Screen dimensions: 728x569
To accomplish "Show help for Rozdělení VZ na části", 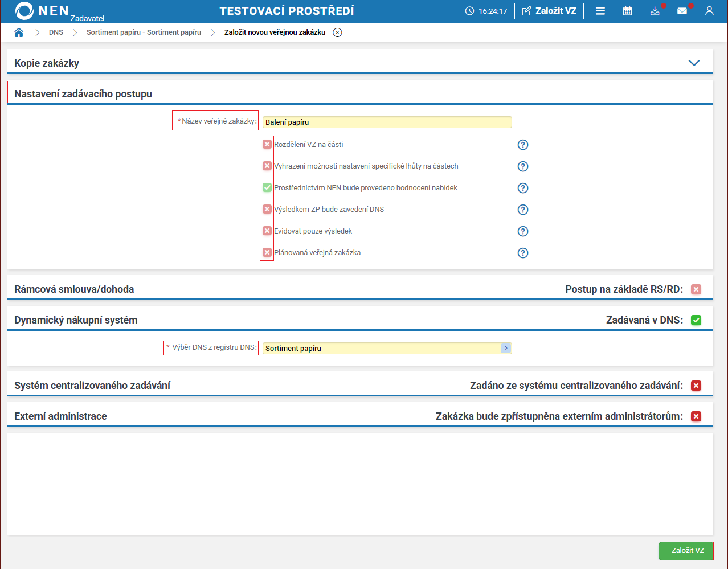I will (523, 145).
